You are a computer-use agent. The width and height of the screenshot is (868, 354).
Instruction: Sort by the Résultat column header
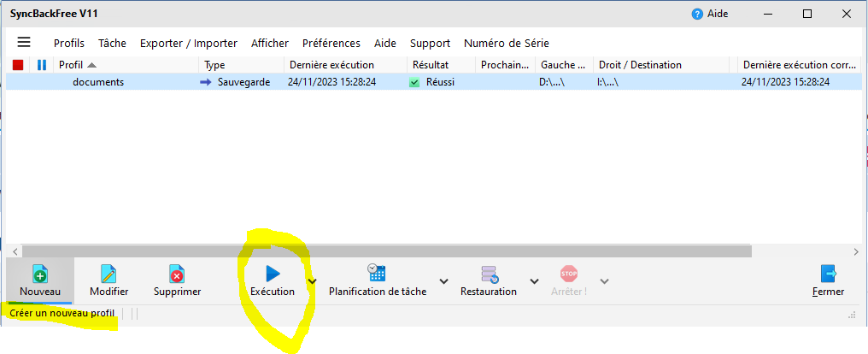click(442, 65)
